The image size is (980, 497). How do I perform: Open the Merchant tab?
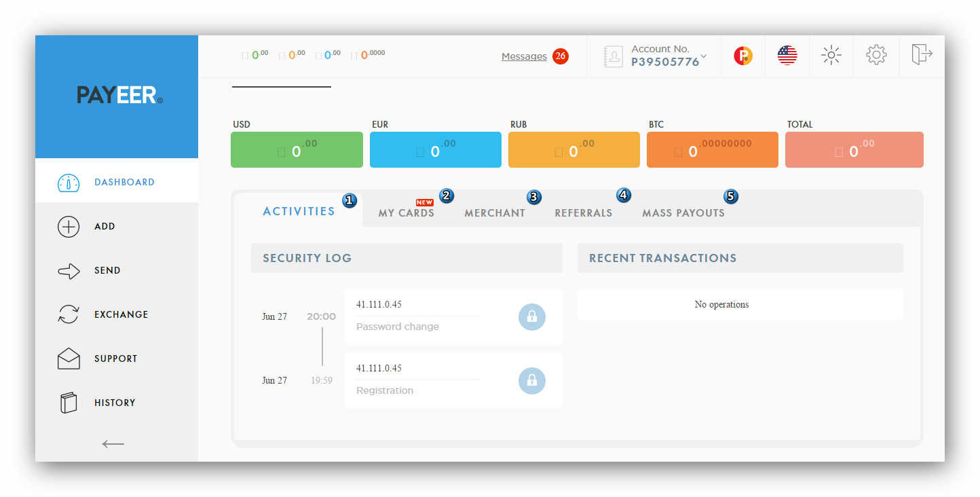click(x=495, y=213)
